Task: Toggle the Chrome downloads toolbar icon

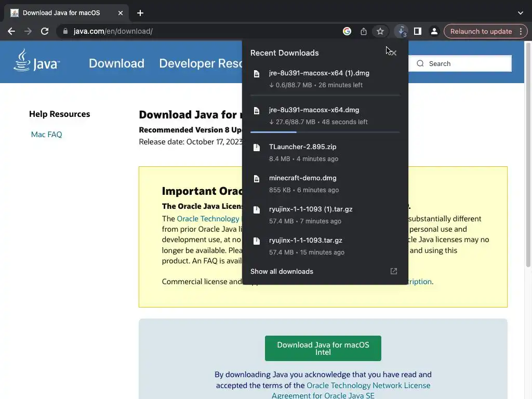Action: click(402, 31)
